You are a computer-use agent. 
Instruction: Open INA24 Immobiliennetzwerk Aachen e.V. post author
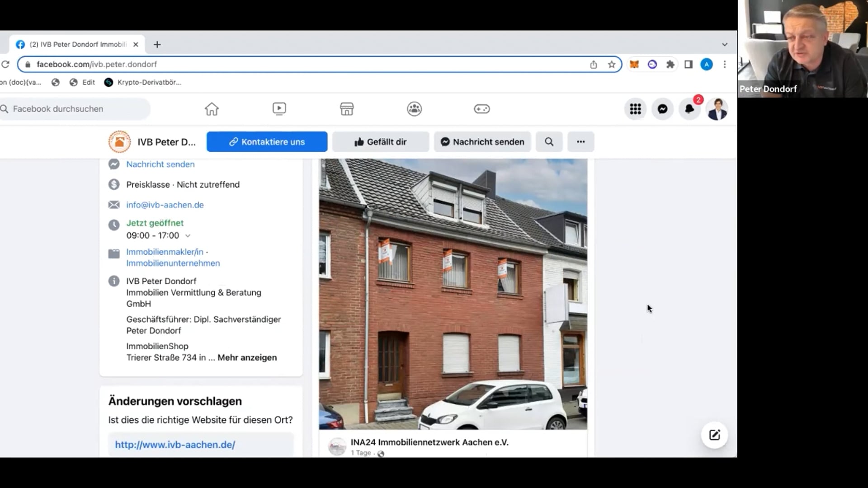[x=429, y=442]
